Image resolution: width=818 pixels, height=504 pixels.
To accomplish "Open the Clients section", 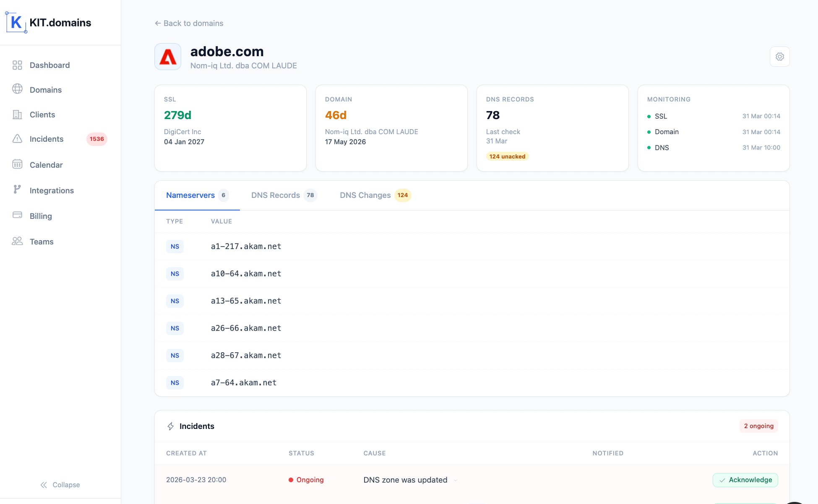I will (42, 114).
